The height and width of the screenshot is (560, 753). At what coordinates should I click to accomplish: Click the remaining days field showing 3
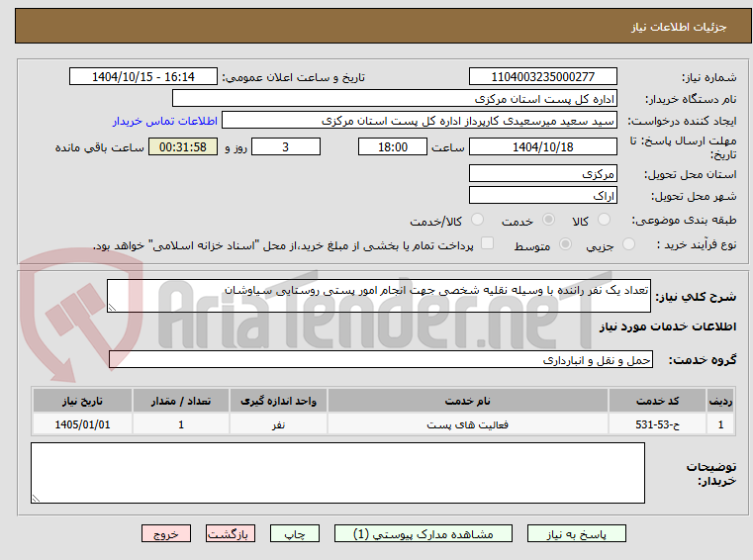(286, 147)
